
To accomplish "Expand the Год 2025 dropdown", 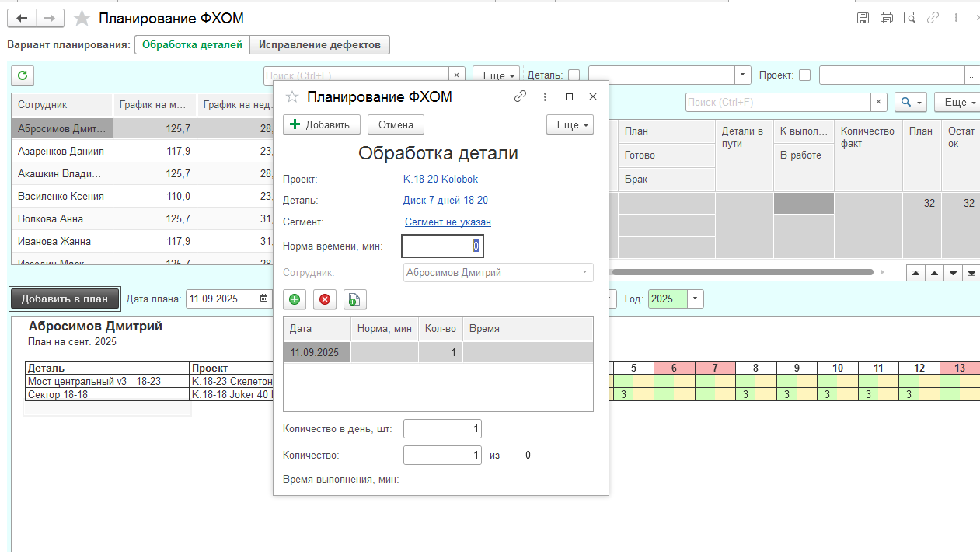I will click(x=696, y=299).
